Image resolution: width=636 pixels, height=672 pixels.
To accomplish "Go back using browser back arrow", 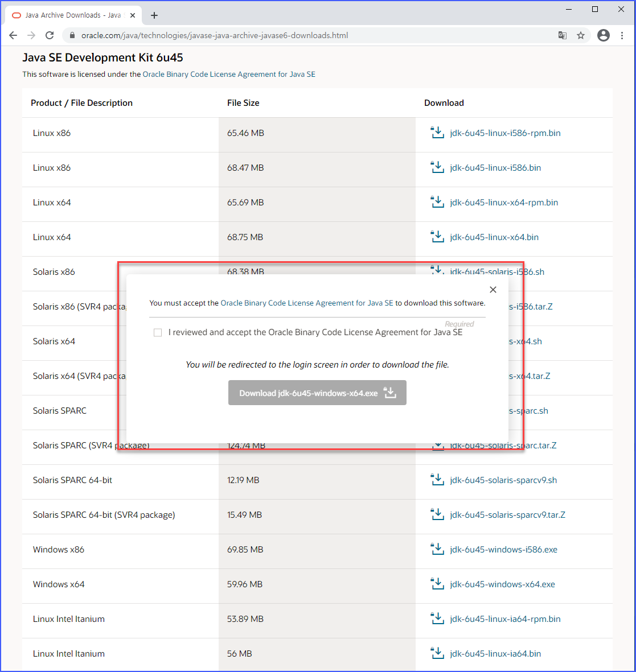I will point(13,36).
